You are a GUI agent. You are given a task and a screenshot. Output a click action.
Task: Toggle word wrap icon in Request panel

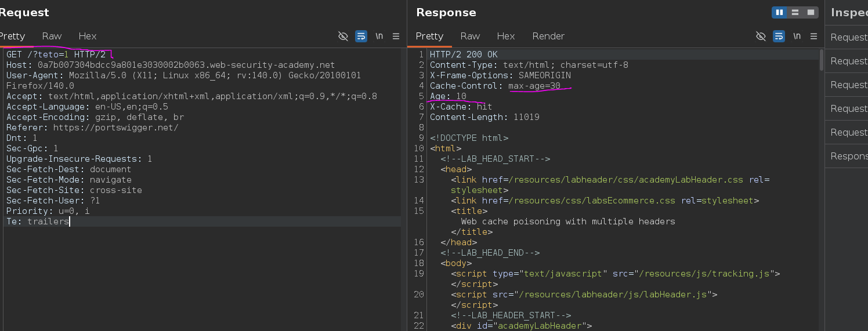click(x=361, y=36)
